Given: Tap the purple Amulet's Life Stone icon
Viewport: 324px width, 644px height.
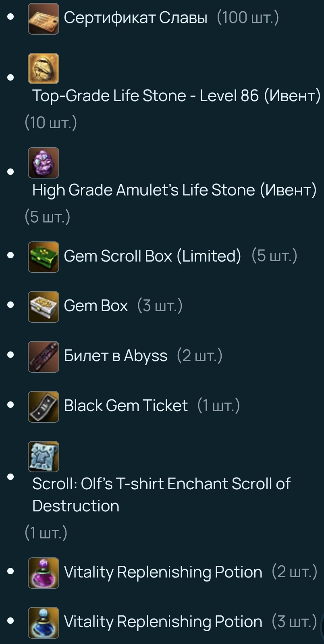Looking at the screenshot, I should click(x=44, y=163).
